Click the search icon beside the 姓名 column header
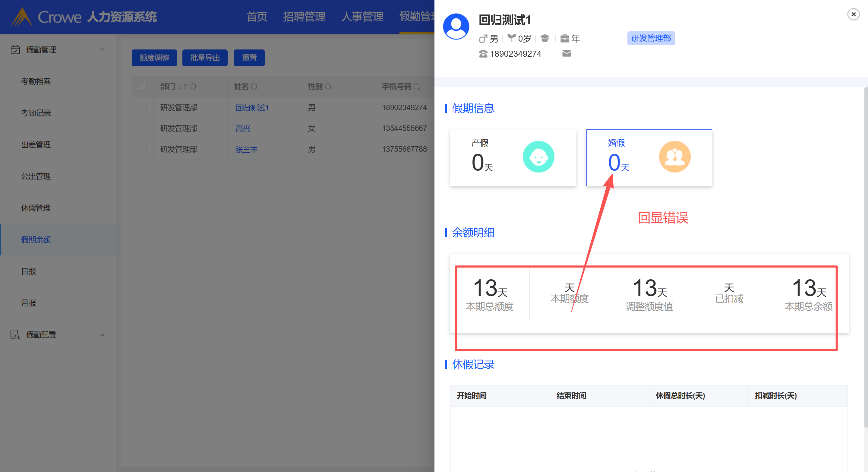The image size is (868, 472). click(254, 87)
